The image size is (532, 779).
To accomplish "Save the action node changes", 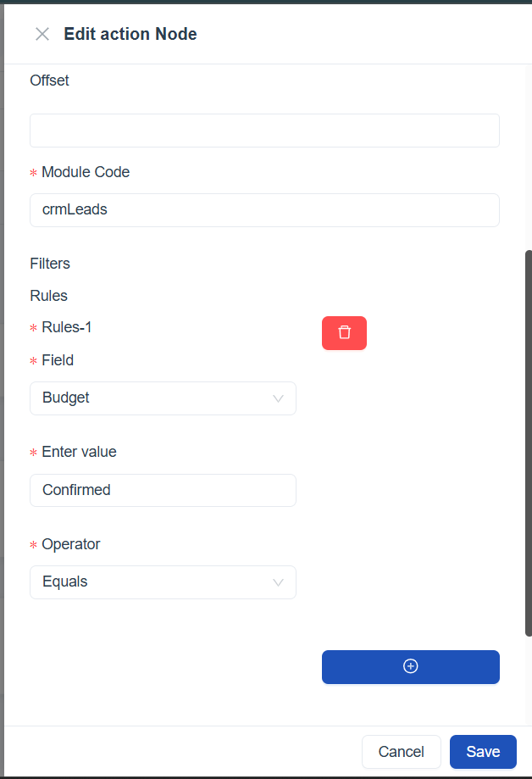I will tap(483, 752).
